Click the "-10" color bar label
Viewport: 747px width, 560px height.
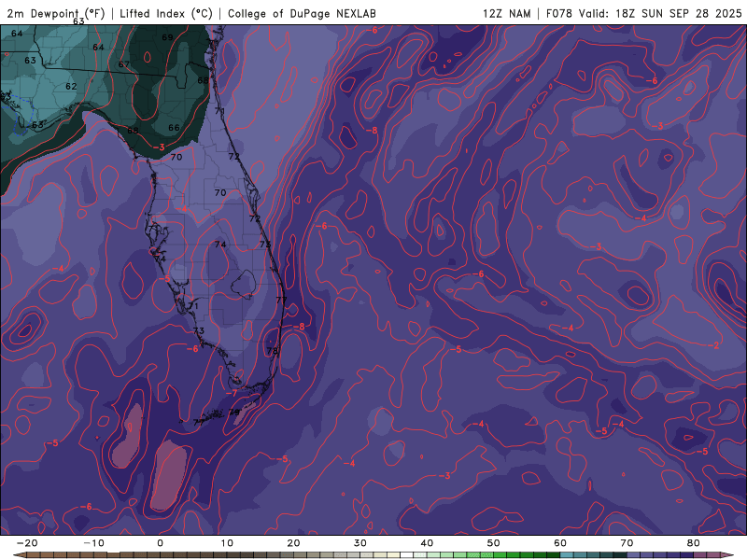[93, 543]
